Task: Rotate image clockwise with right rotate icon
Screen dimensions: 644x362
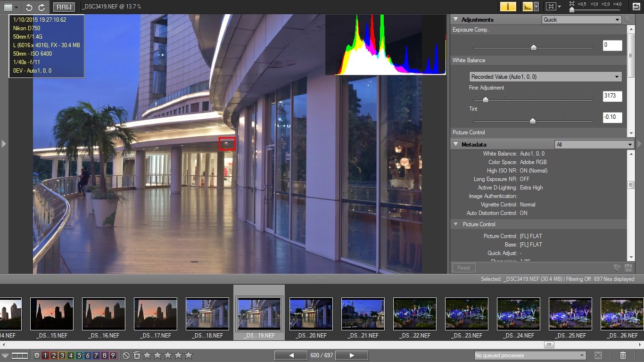Action: point(41,7)
